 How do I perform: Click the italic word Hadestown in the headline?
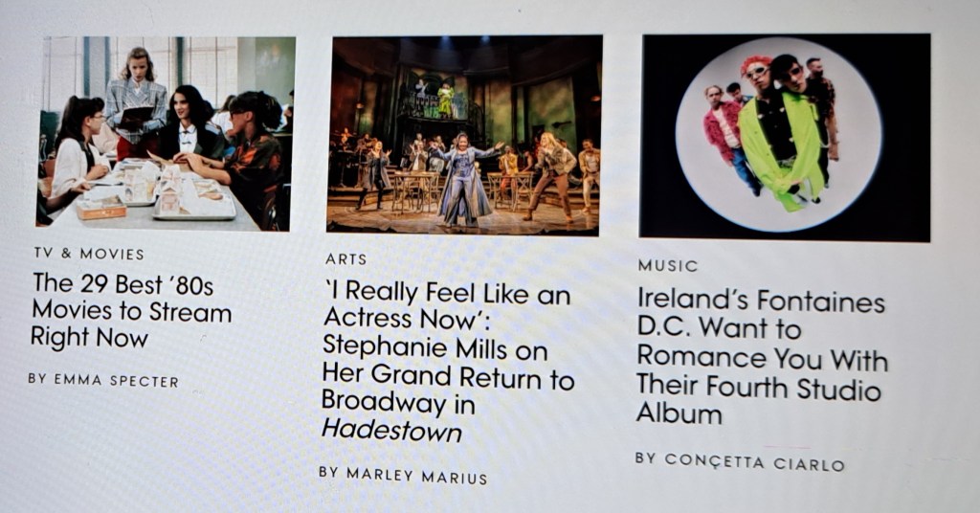391,431
